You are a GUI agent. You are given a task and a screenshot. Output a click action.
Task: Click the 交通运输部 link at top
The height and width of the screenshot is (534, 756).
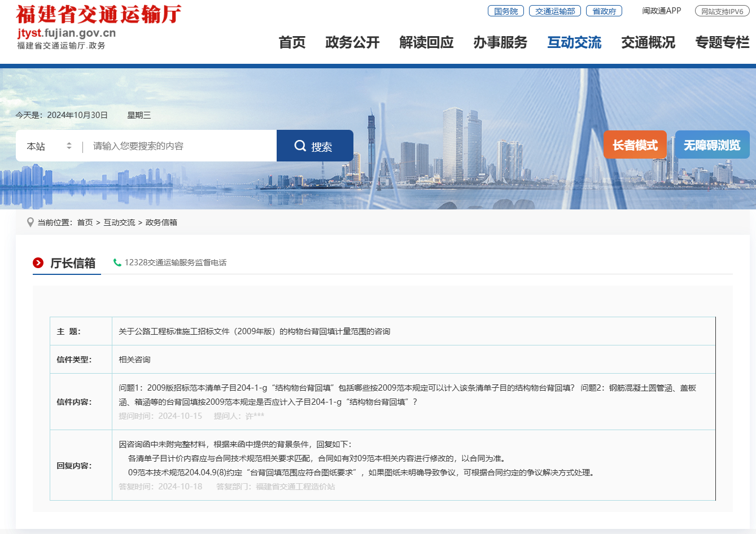point(554,10)
